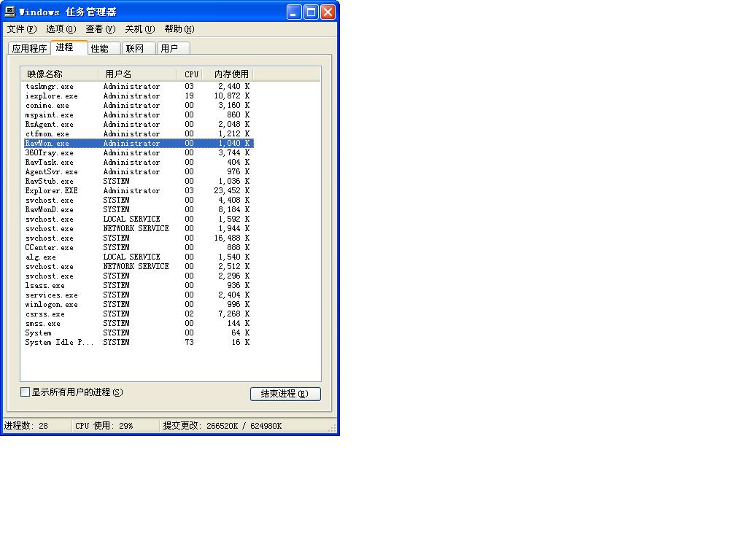Screen dimensions: 747x560
Task: Click the 10,872 K memory value
Action: [x=231, y=96]
